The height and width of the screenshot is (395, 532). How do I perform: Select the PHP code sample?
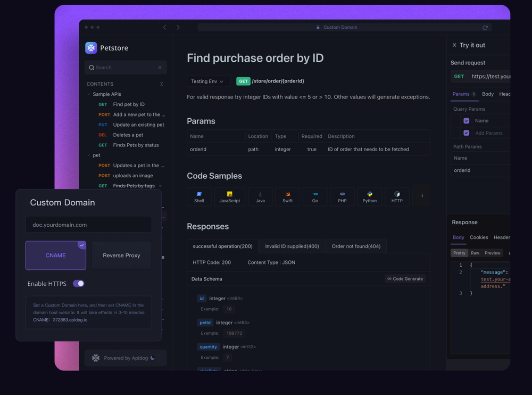click(x=342, y=196)
